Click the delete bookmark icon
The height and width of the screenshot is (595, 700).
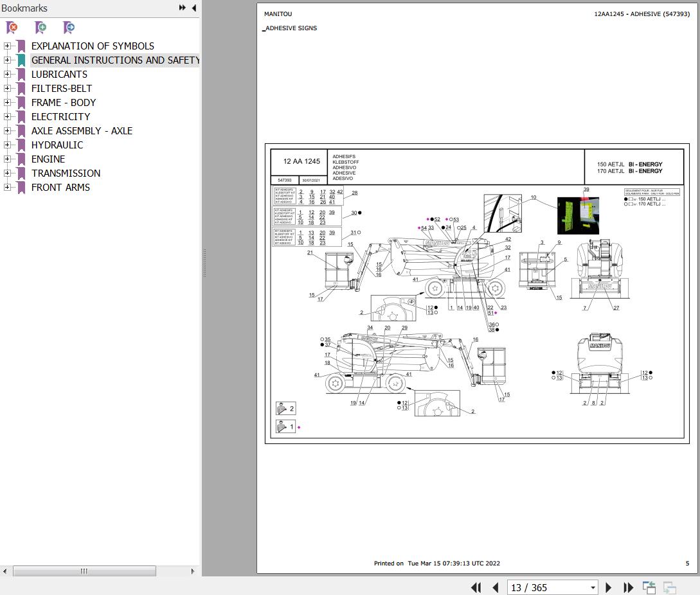coord(12,28)
